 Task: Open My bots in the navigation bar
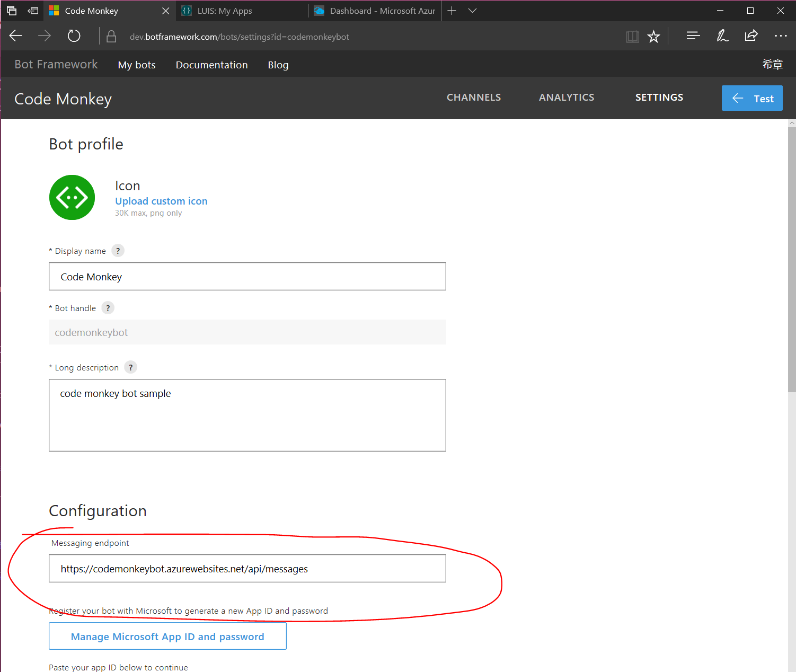pos(137,64)
